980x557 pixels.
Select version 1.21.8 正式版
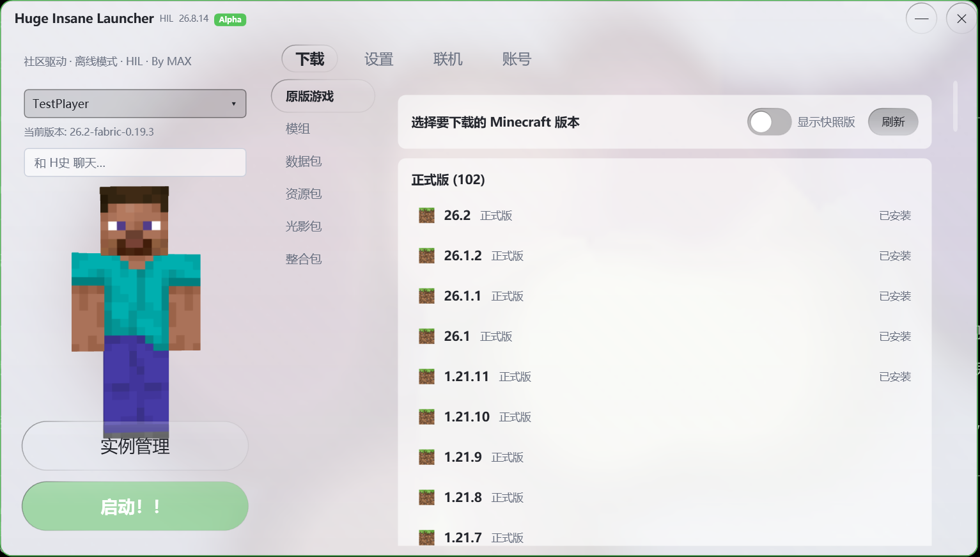665,498
